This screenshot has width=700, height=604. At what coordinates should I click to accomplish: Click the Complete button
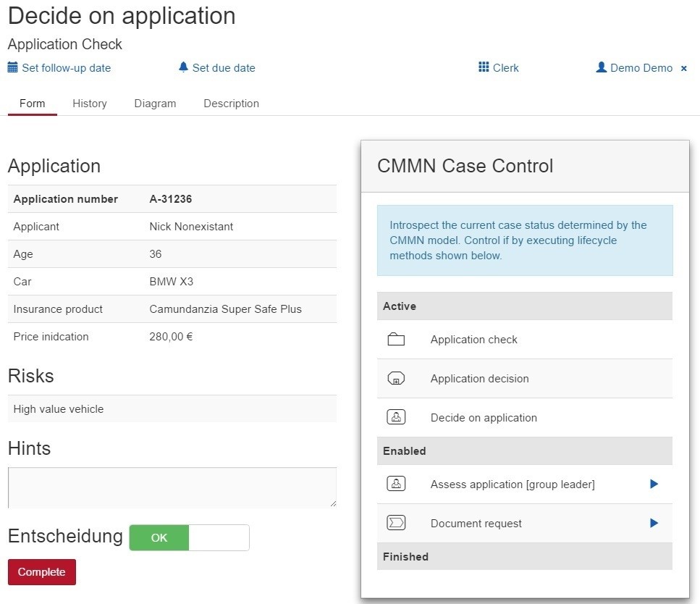click(42, 572)
